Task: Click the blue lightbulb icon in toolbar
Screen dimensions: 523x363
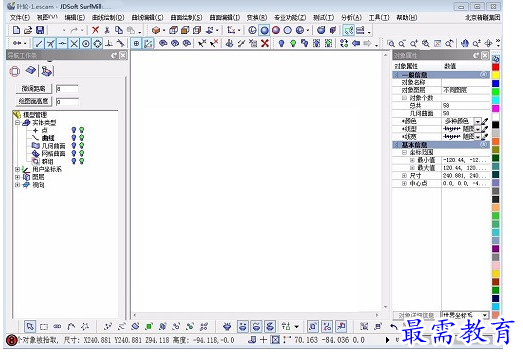Action: (282, 43)
